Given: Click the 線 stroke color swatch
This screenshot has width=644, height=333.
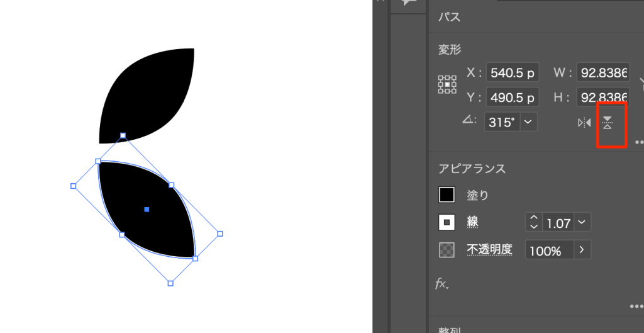Looking at the screenshot, I should pyautogui.click(x=447, y=222).
